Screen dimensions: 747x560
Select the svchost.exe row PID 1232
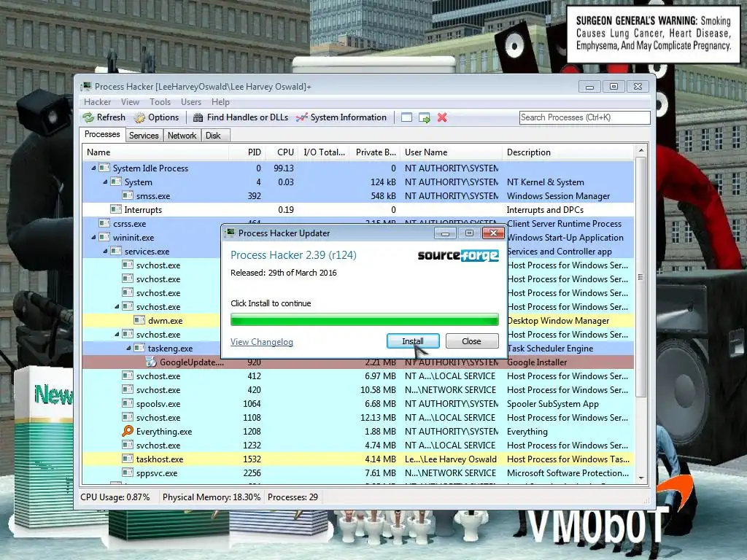357,446
